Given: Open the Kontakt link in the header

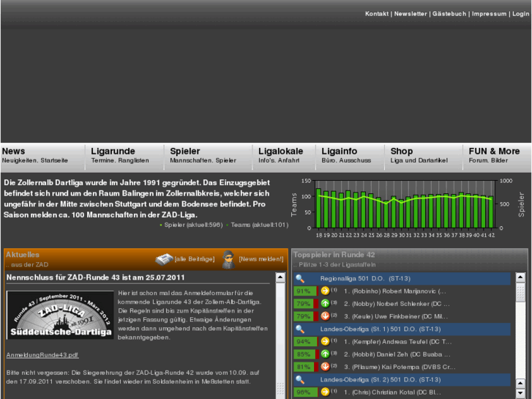Looking at the screenshot, I should click(377, 14).
